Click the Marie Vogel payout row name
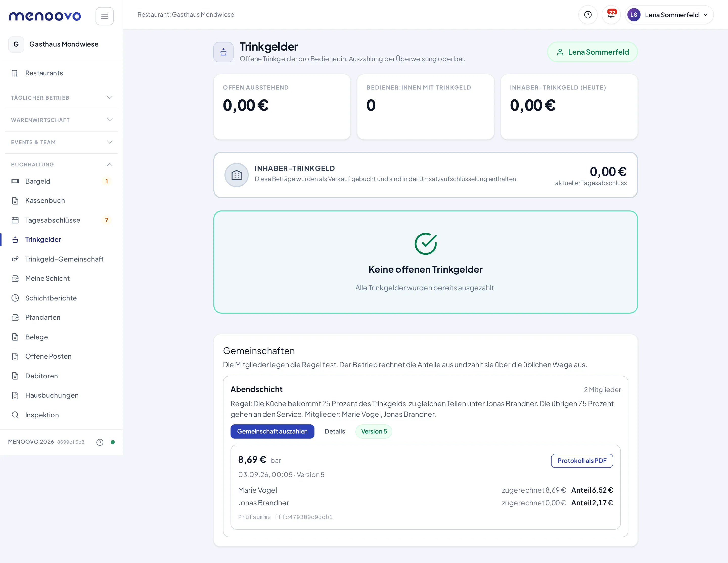This screenshot has height=563, width=728. (x=257, y=490)
